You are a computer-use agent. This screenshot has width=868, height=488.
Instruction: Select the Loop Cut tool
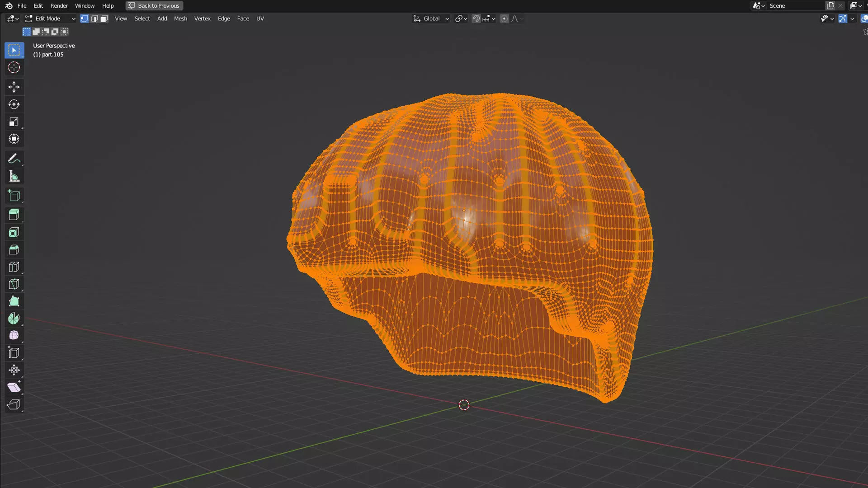(x=14, y=267)
